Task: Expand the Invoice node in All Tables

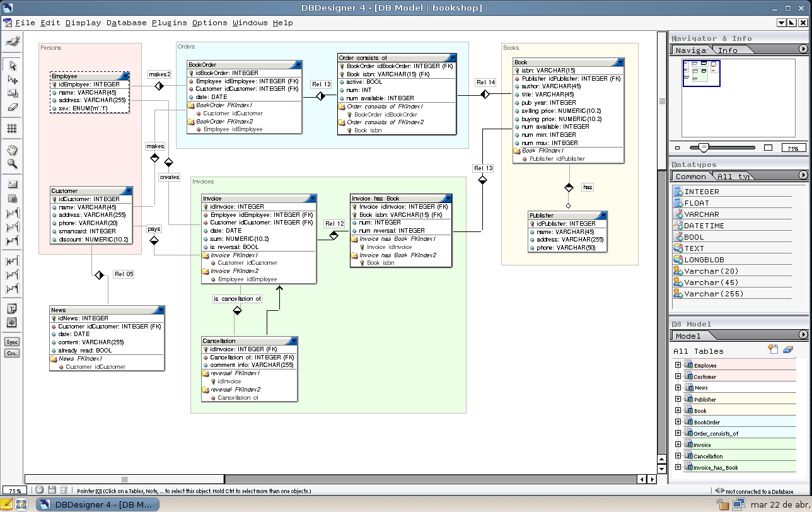Action: (x=678, y=445)
